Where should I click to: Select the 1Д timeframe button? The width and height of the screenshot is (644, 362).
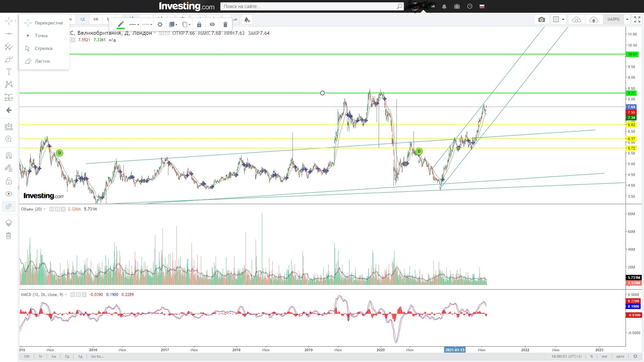point(83,19)
